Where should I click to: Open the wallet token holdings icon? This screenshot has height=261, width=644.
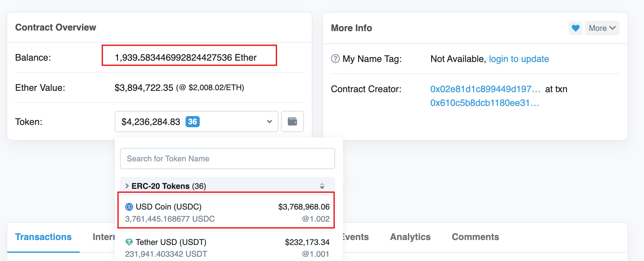pos(292,122)
